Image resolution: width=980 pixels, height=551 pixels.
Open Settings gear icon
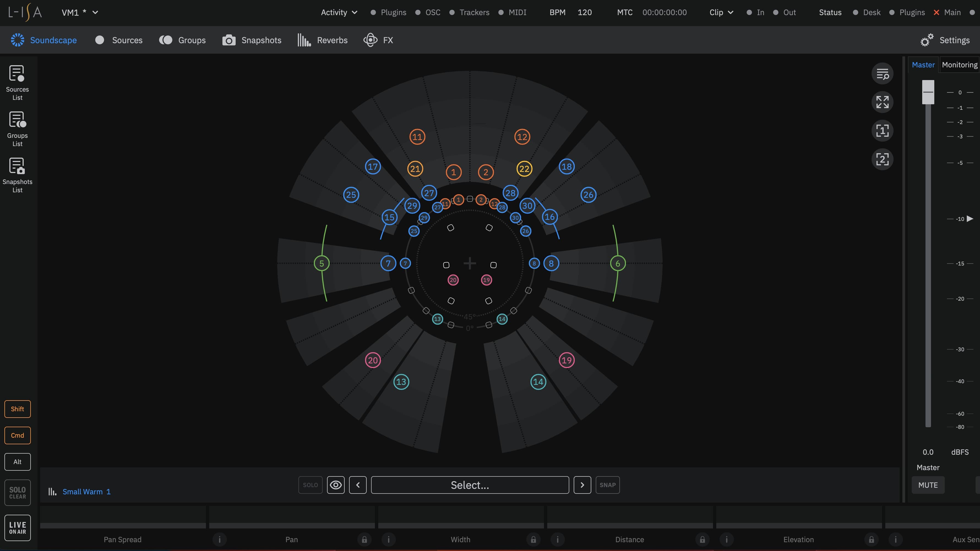[x=927, y=40]
